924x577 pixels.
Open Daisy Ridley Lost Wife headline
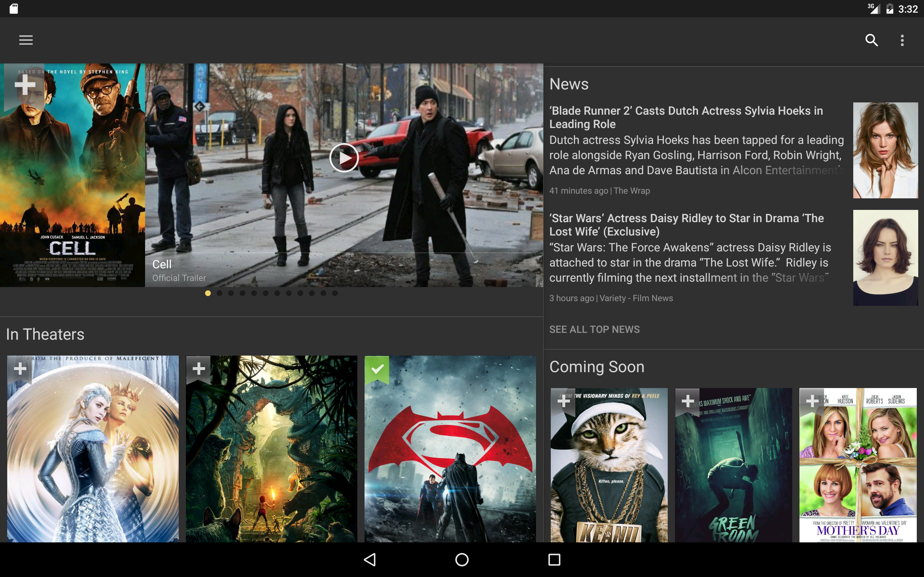[x=686, y=225]
